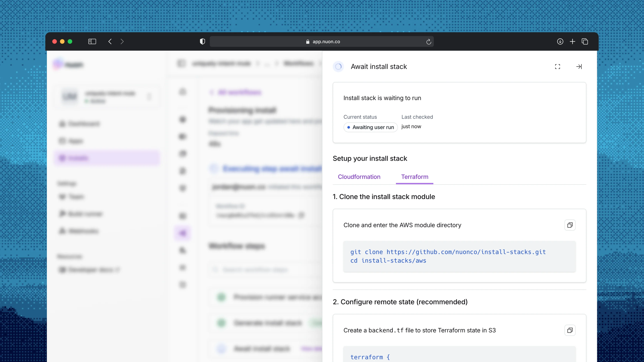Open Developer docs link in sidebar
Screen dimensions: 644x362
tap(89, 269)
